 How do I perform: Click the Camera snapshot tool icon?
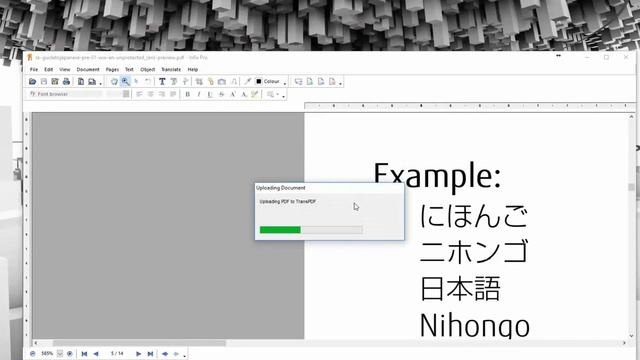point(222,82)
